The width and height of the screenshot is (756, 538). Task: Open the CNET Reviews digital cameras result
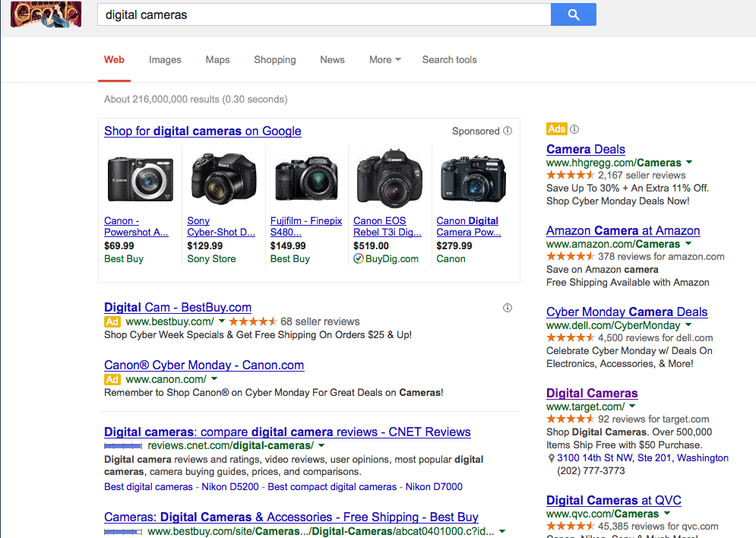[287, 432]
